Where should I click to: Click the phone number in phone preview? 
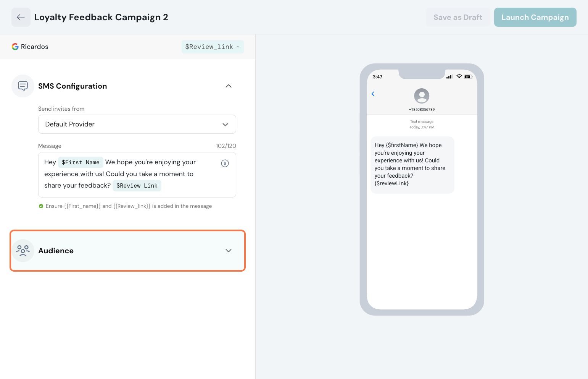click(x=422, y=110)
